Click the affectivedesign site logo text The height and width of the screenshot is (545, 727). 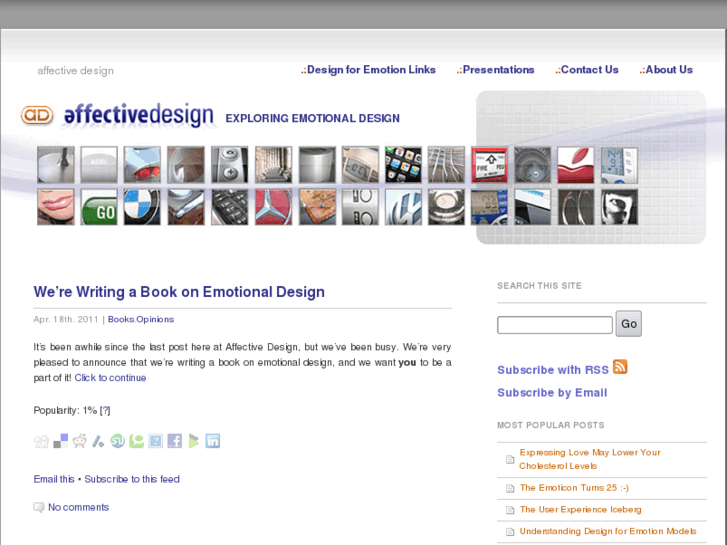pyautogui.click(x=139, y=115)
